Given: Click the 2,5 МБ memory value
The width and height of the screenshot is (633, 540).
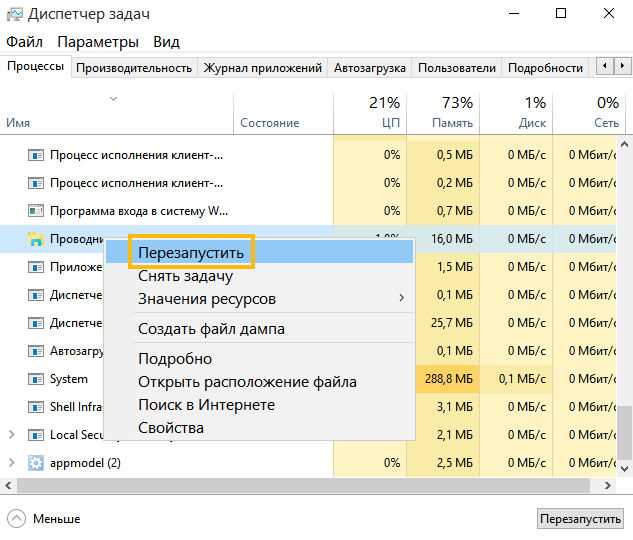Looking at the screenshot, I should 455,463.
